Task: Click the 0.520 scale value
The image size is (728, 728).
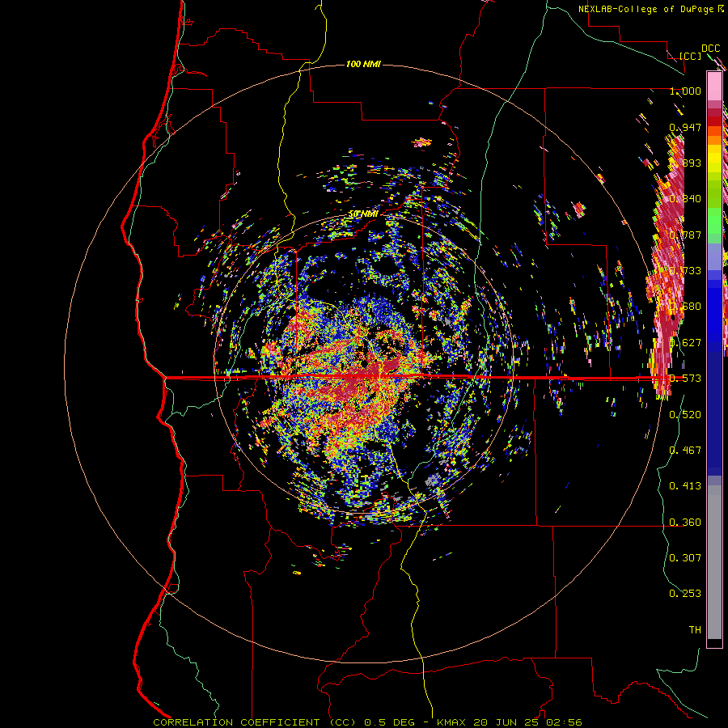Action: pos(685,415)
